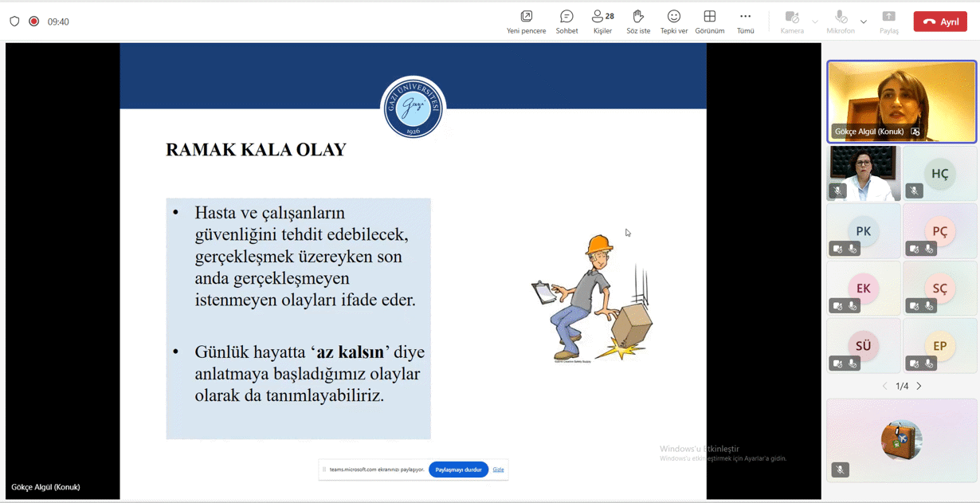Click muted mic icon on PÇ tile
The image size is (980, 503).
(929, 249)
